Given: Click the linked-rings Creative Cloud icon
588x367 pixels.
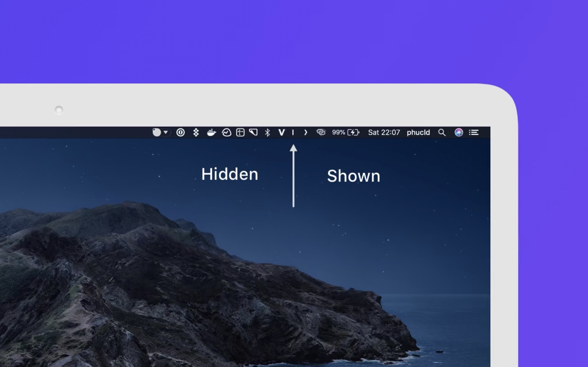Looking at the screenshot, I should pos(321,132).
